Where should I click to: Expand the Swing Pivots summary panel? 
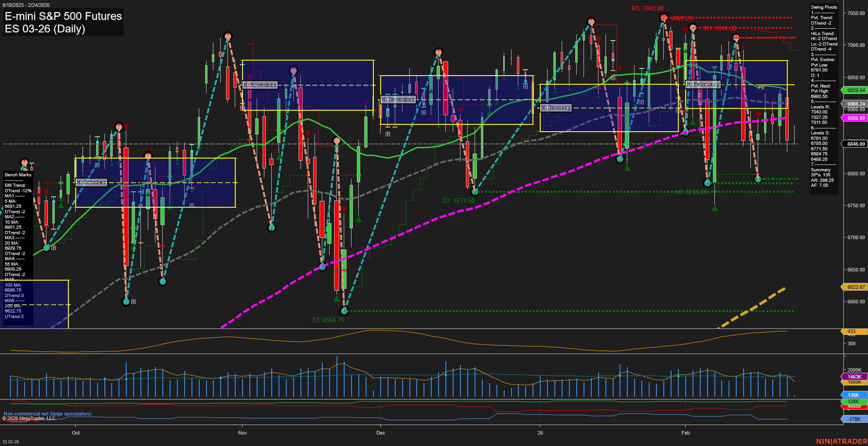click(x=823, y=7)
